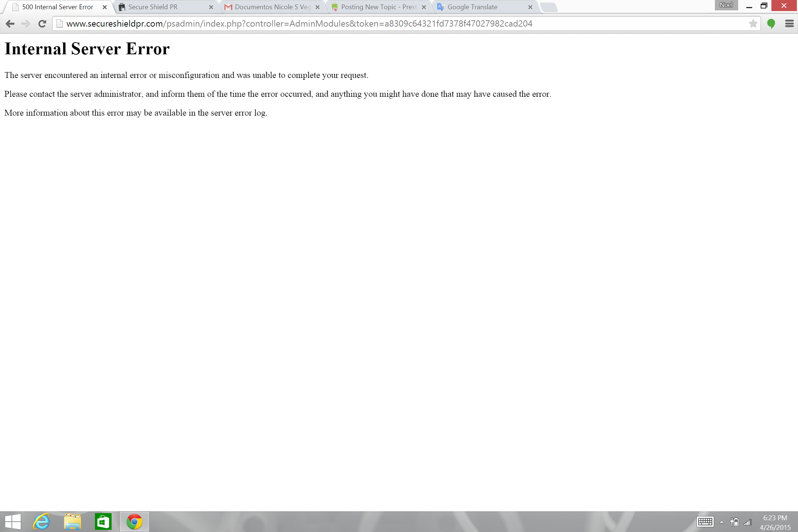
Task: Click the Forward navigation arrow
Action: click(x=25, y=24)
